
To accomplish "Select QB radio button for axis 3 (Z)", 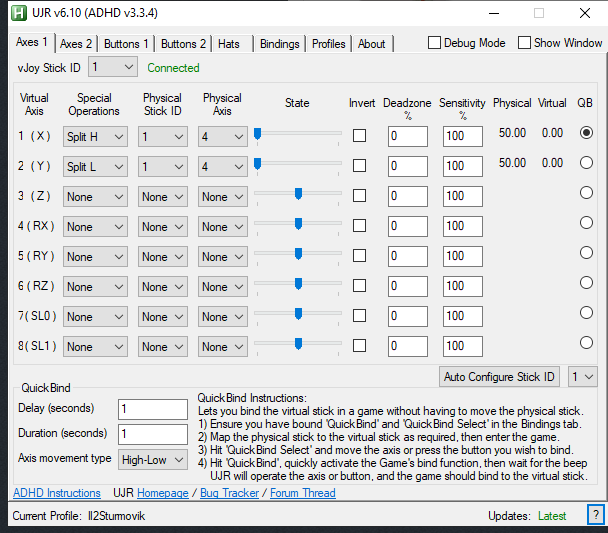I will [x=586, y=193].
